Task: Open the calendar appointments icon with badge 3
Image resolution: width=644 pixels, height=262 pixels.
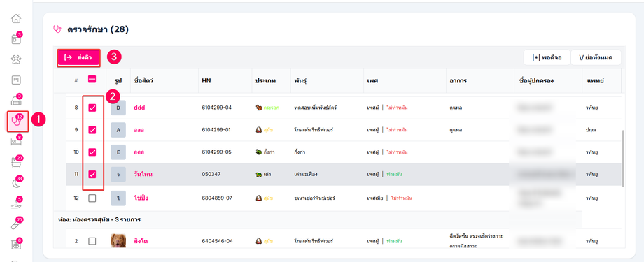Action: 16,39
